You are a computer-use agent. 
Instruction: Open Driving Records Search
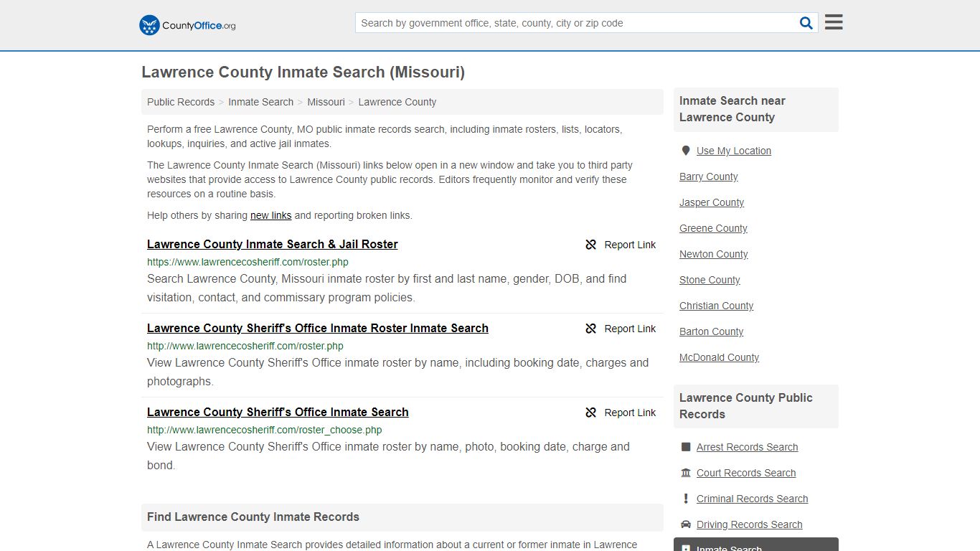point(749,524)
